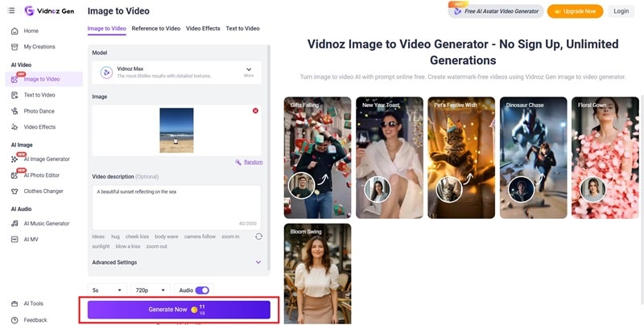Open AI Image Generator
Viewport: 644px width, 325px height.
pyautogui.click(x=47, y=158)
